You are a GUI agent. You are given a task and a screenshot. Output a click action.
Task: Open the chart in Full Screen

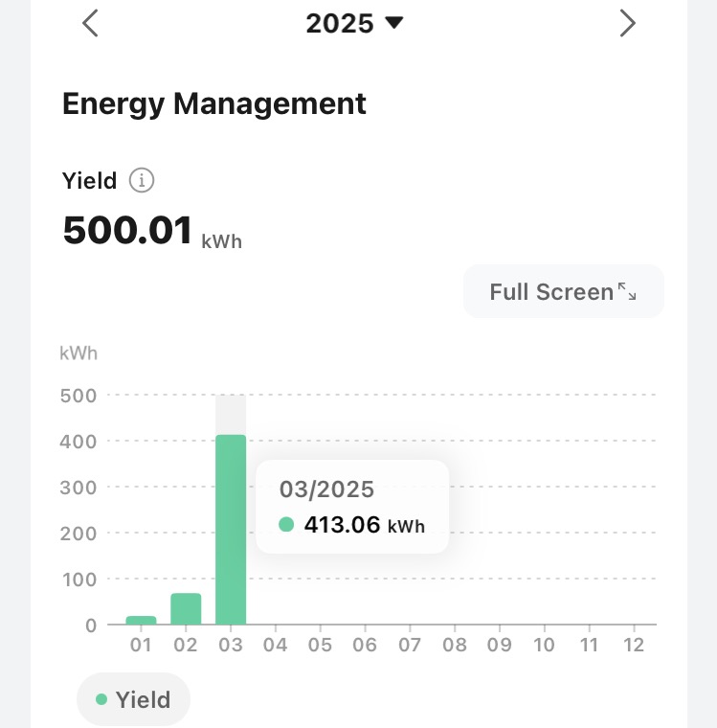(x=563, y=292)
